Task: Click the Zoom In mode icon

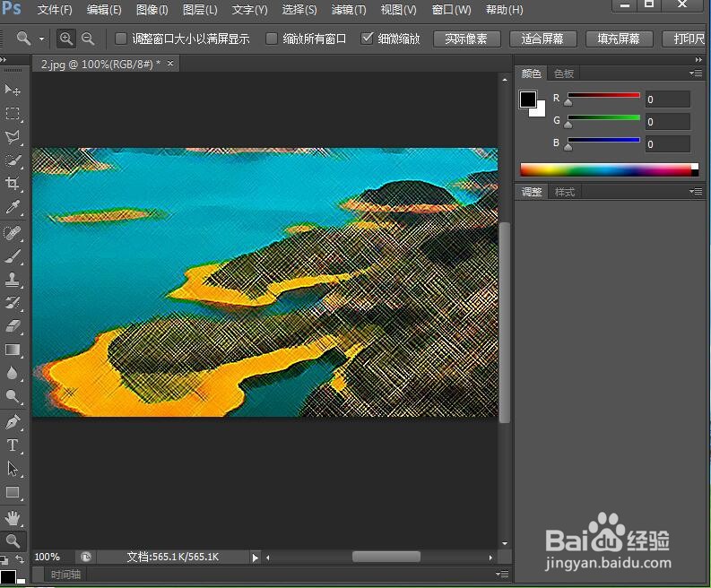Action: click(x=66, y=39)
